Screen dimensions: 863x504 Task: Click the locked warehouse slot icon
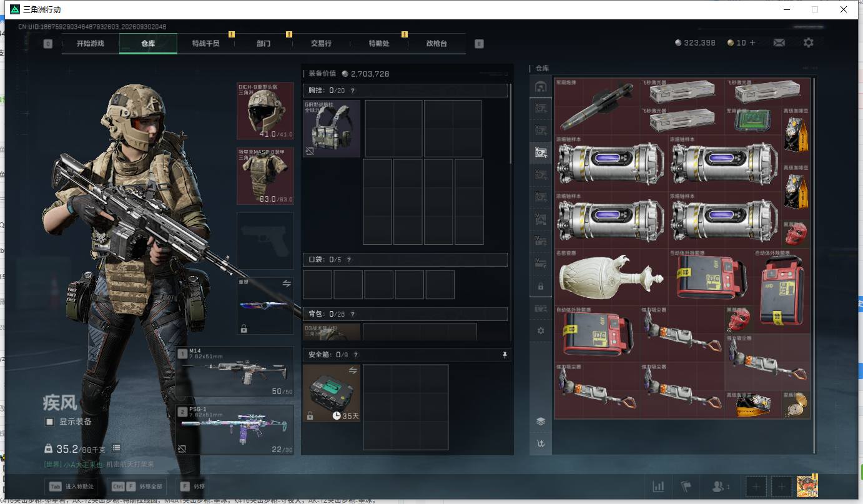coord(541,286)
